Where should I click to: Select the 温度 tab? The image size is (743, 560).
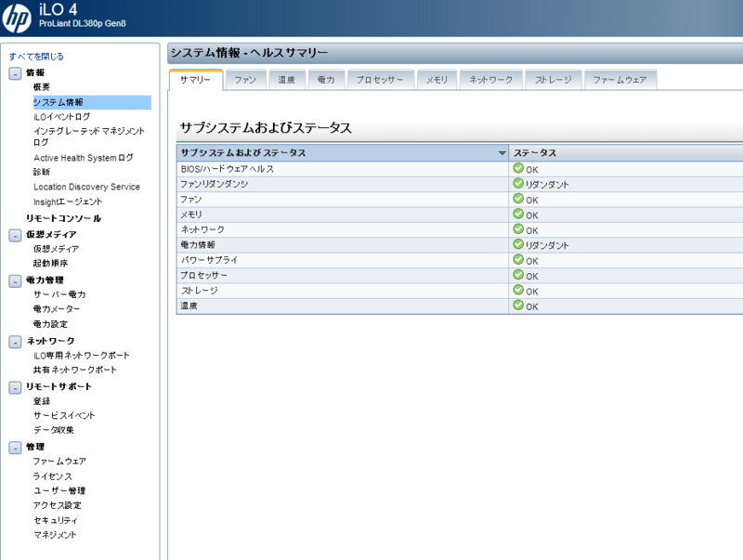pyautogui.click(x=286, y=80)
